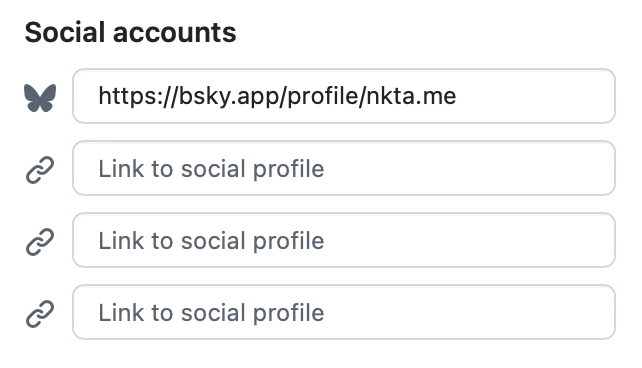Click the last chain link icon

pos(40,314)
